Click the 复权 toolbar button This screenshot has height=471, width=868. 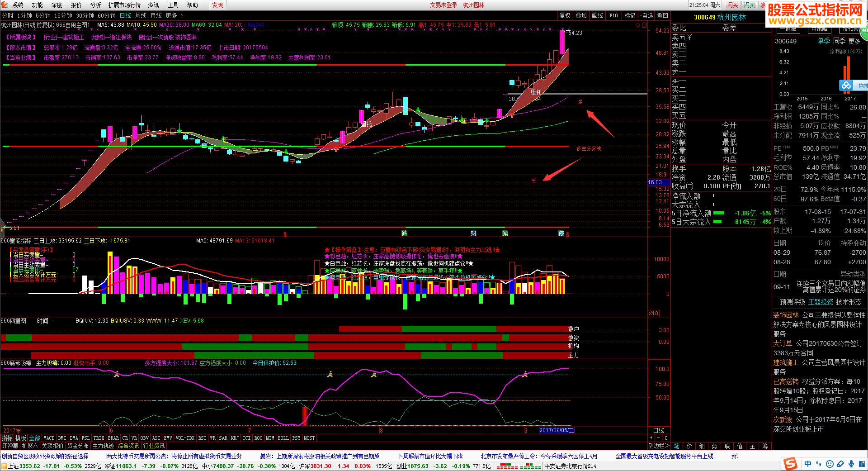(565, 15)
